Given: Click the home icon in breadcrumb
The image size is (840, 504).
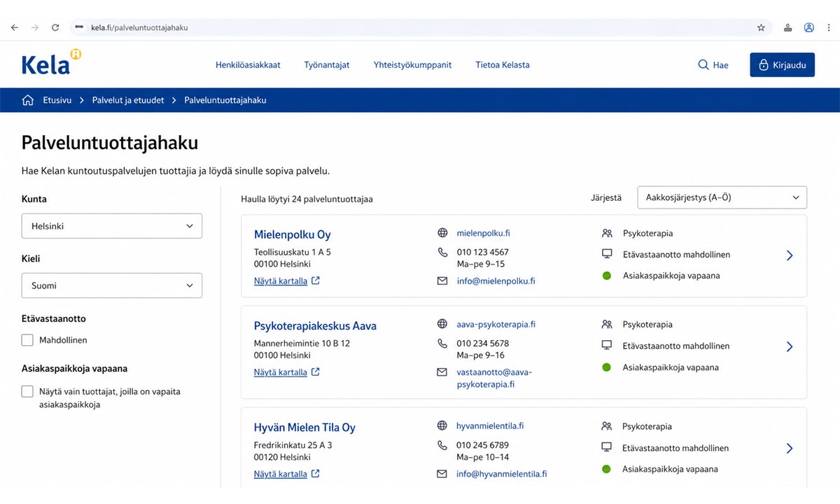Looking at the screenshot, I should (28, 100).
